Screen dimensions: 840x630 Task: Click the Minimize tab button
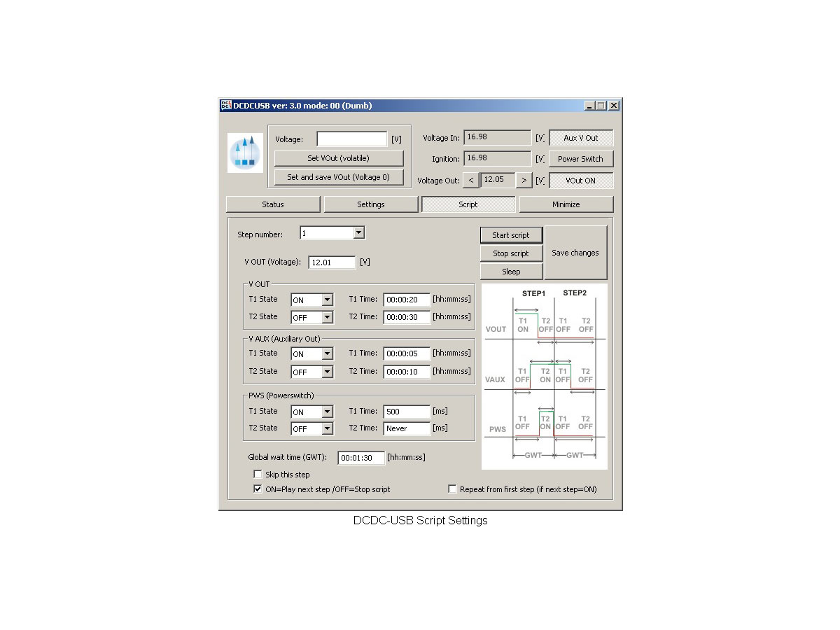(566, 204)
